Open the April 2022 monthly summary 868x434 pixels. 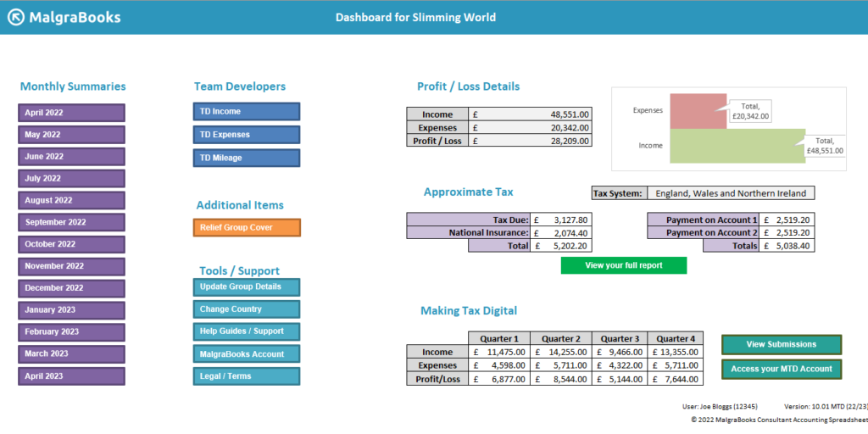click(71, 113)
